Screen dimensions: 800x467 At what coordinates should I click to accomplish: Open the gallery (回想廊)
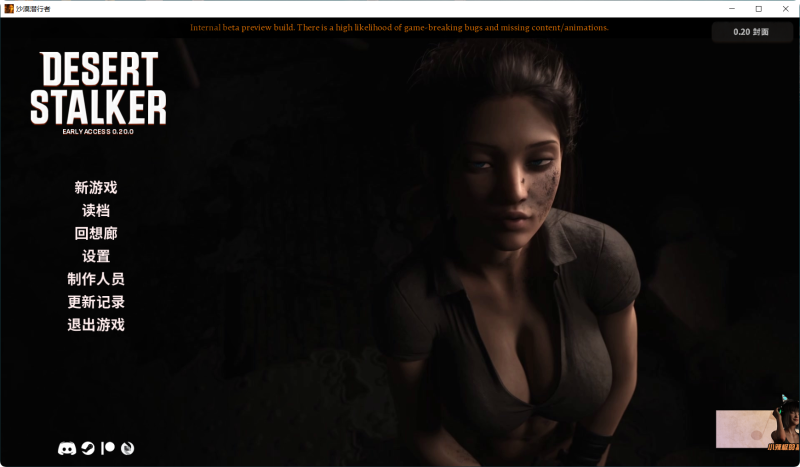tap(96, 233)
